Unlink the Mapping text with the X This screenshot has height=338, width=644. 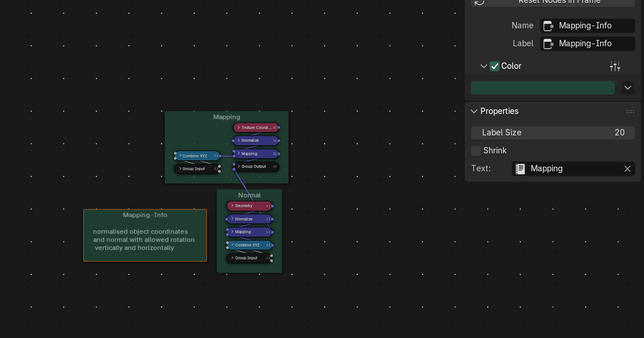pos(627,168)
